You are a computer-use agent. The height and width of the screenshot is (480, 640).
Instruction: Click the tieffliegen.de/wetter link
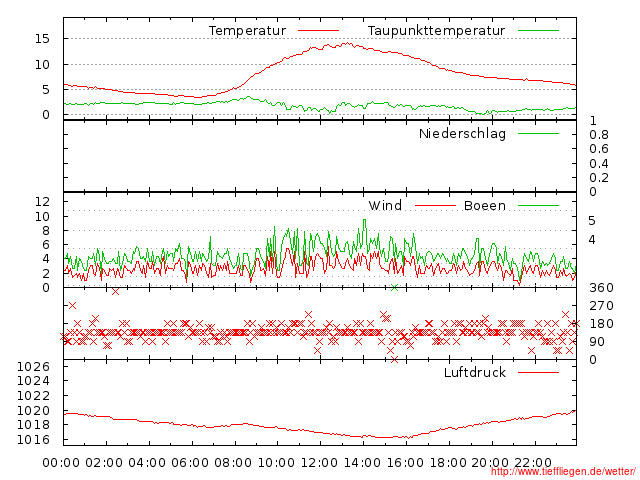tap(563, 471)
